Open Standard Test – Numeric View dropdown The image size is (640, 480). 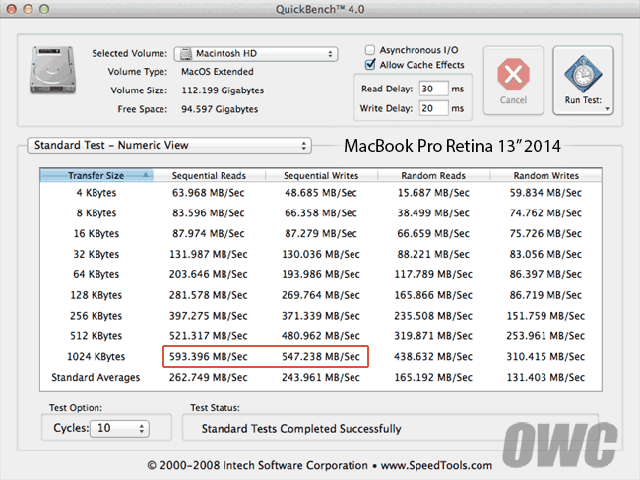[169, 145]
